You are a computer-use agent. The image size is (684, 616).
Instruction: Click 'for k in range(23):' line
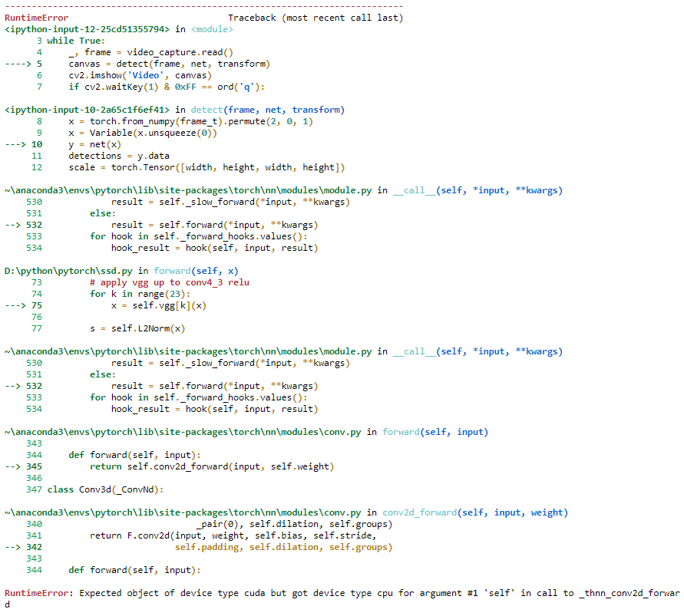(140, 294)
